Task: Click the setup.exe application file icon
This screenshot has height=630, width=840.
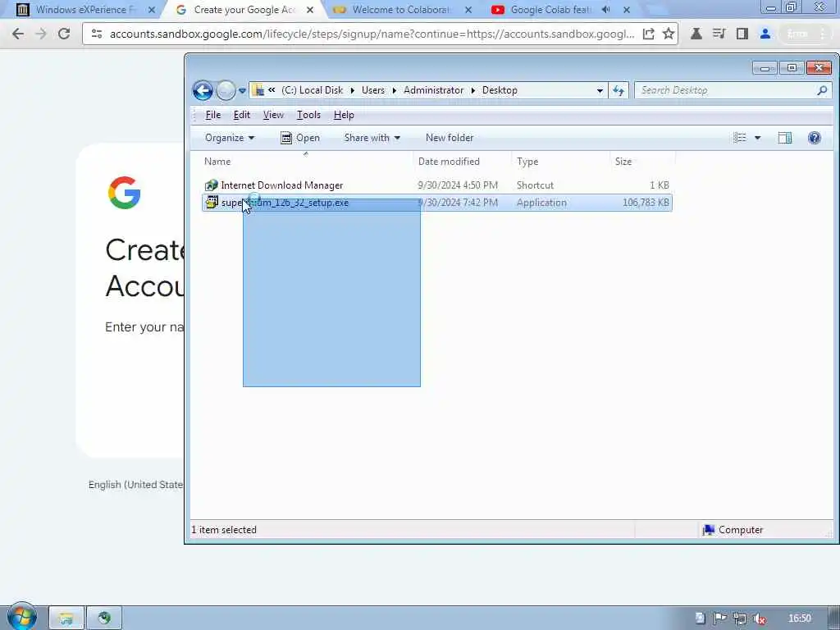Action: [212, 202]
